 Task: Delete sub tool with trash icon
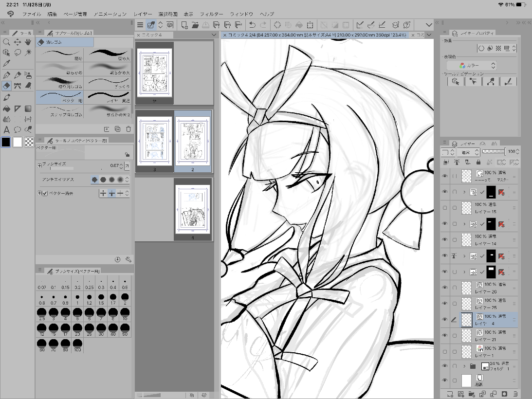pos(128,129)
